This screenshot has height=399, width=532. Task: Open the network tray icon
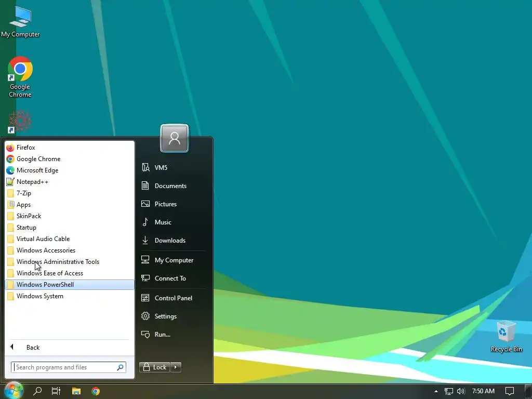pos(448,391)
